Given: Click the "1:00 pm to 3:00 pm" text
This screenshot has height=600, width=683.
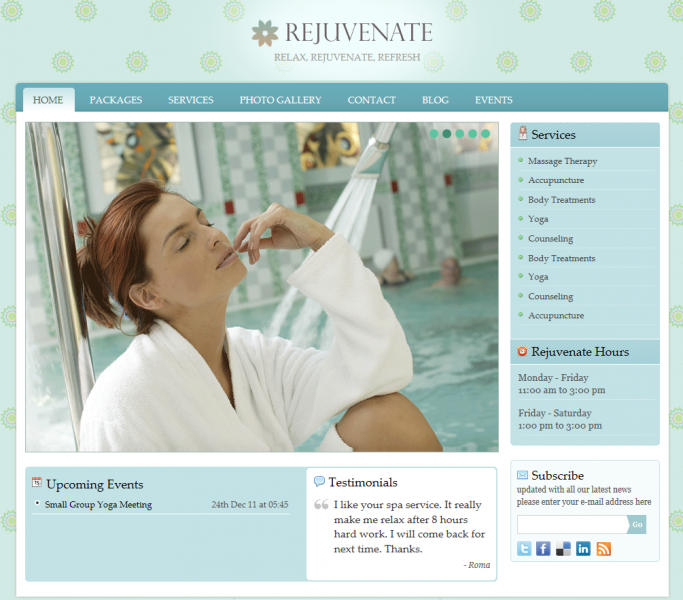Looking at the screenshot, I should click(x=560, y=426).
